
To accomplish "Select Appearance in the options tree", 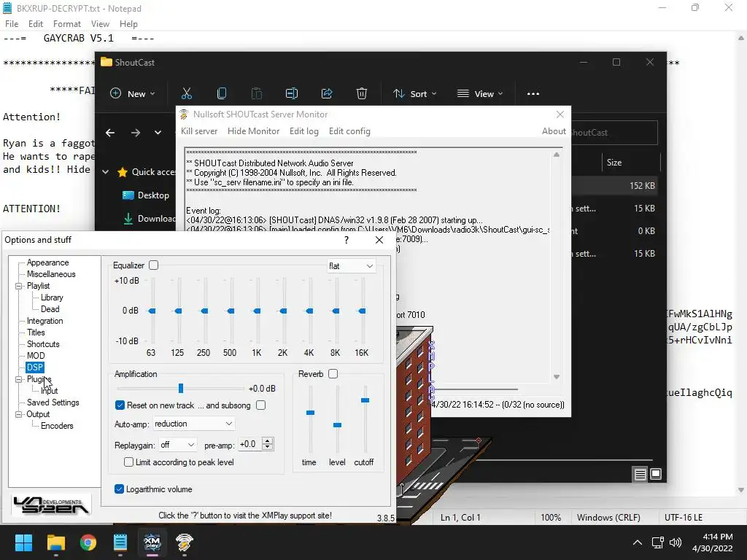I will 47,262.
